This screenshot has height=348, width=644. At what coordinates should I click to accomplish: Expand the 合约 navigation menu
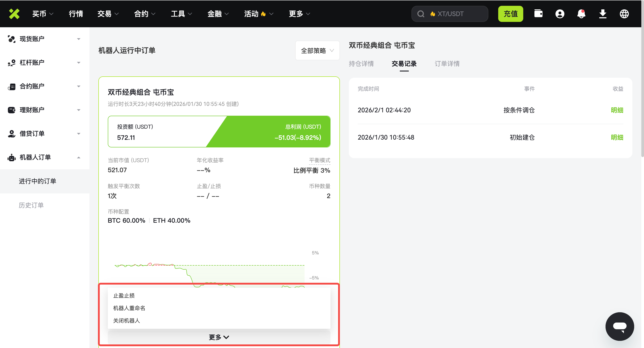click(x=144, y=14)
